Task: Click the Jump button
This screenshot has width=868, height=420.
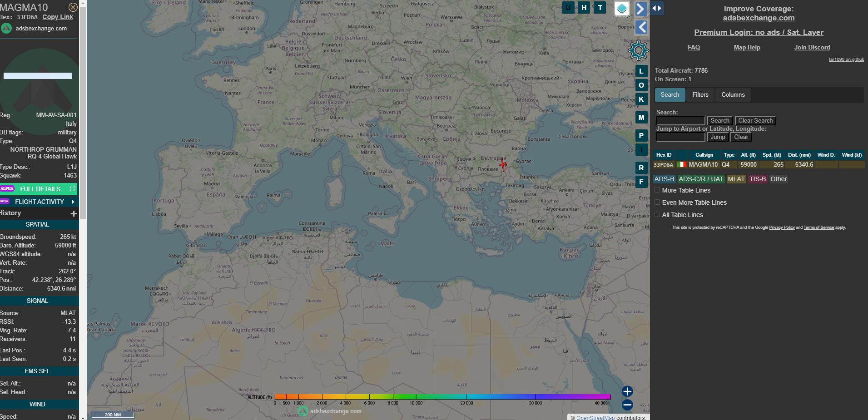Action: coord(718,137)
